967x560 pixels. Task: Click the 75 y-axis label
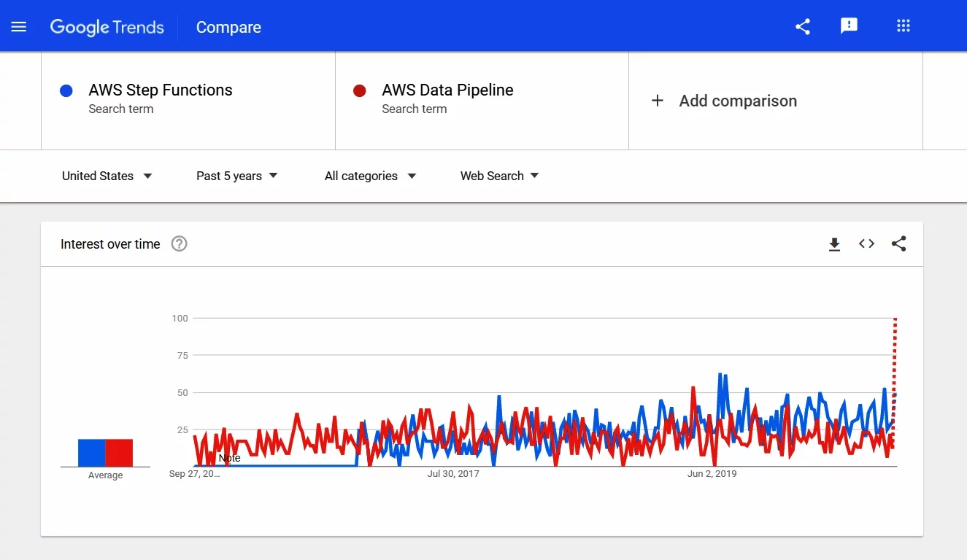click(182, 355)
